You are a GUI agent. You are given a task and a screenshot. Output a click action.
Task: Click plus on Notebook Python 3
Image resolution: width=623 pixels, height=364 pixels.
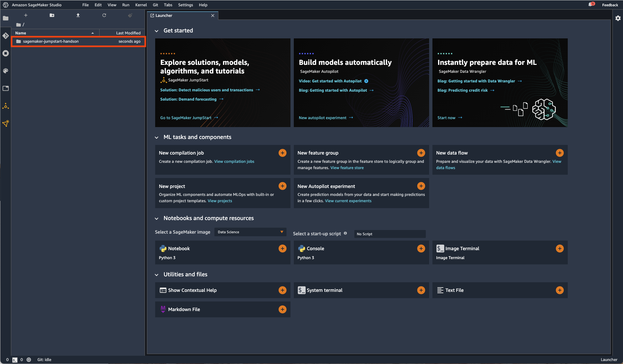283,249
